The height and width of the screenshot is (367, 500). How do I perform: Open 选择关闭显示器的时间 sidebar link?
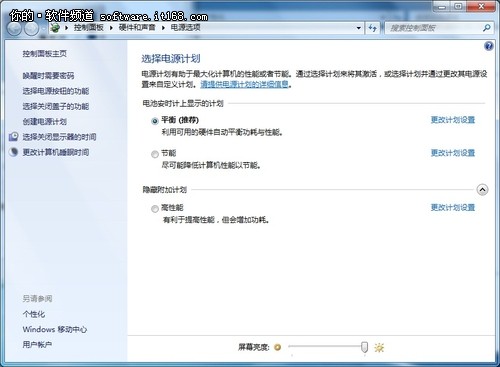(x=59, y=137)
